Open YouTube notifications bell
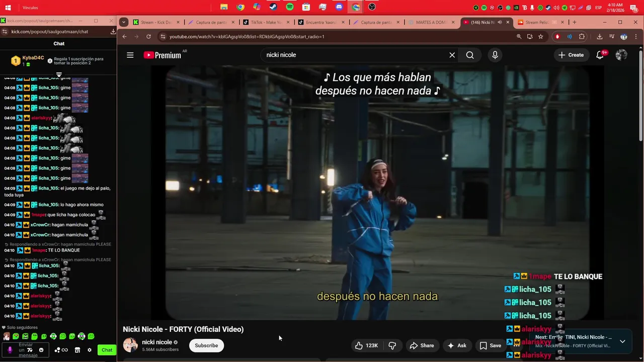Viewport: 644px width, 362px height. 600,55
